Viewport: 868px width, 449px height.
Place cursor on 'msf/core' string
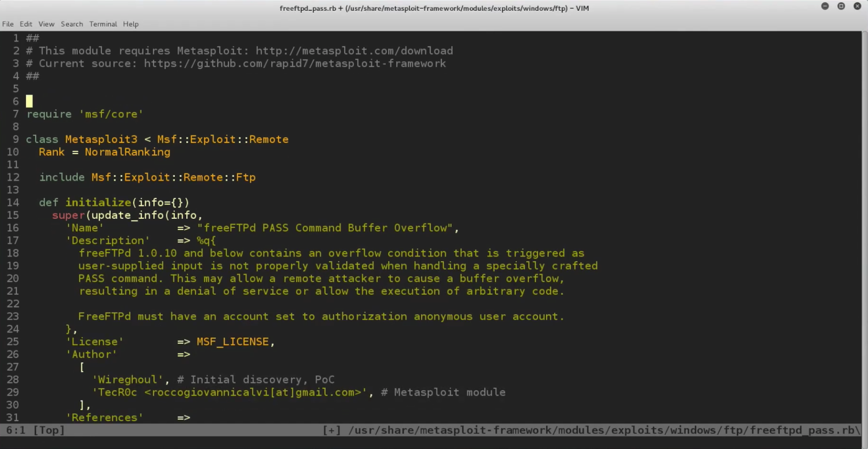(111, 114)
